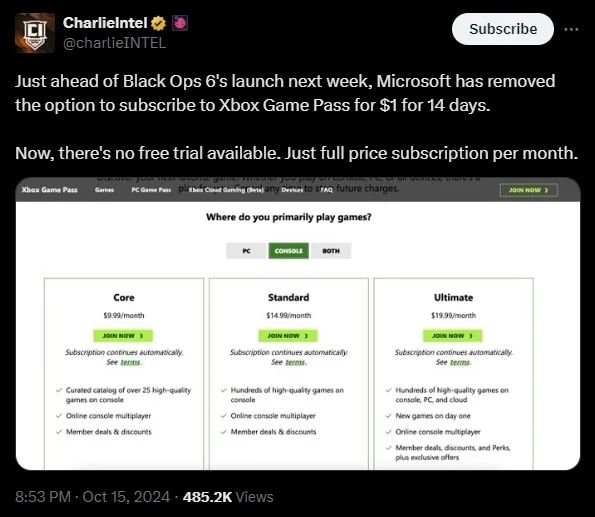Open the @charlieINTEL handle link
The width and height of the screenshot is (595, 517).
click(x=115, y=43)
